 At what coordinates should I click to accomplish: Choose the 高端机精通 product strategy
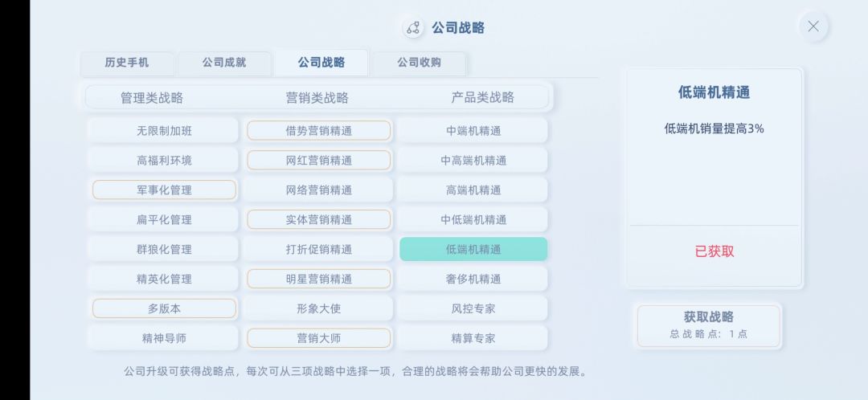coord(473,190)
